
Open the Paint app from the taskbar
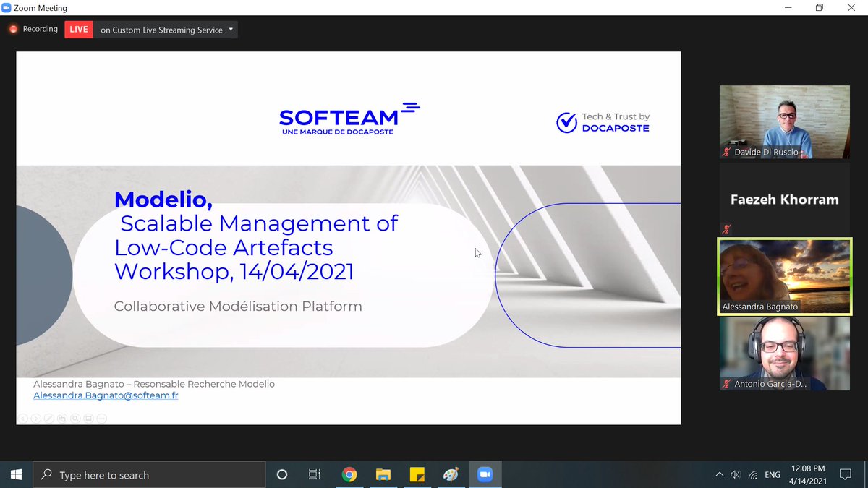[x=451, y=474]
